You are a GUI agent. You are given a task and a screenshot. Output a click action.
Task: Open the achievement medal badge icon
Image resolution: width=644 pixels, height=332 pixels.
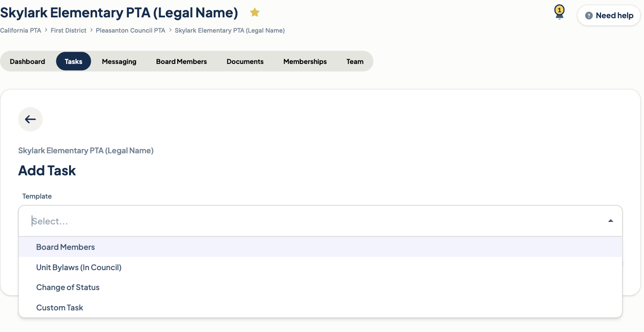559,12
